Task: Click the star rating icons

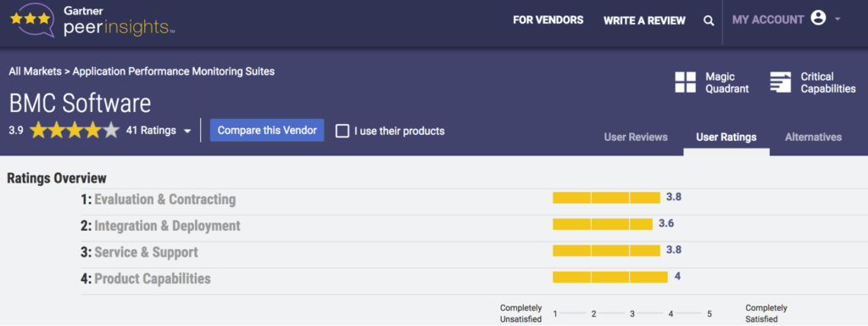Action: coord(75,131)
